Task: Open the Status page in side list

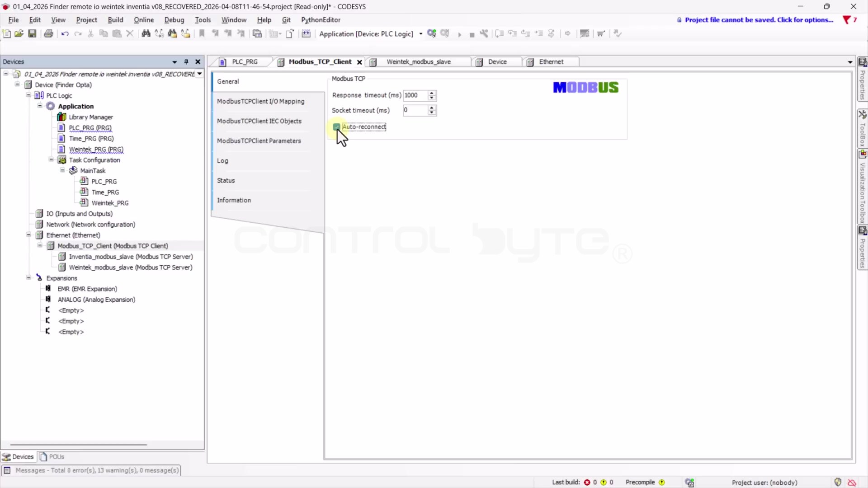Action: click(226, 180)
